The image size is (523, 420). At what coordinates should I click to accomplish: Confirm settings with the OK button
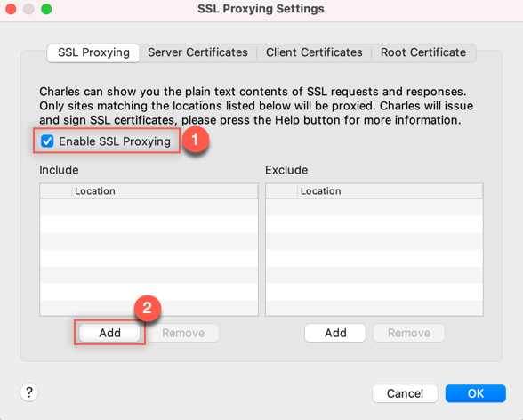(476, 393)
